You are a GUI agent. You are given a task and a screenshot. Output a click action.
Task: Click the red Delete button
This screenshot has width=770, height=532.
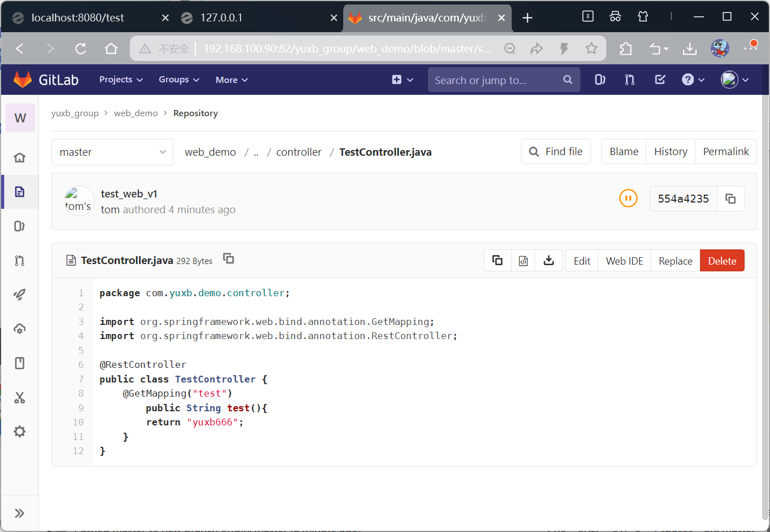(x=722, y=261)
